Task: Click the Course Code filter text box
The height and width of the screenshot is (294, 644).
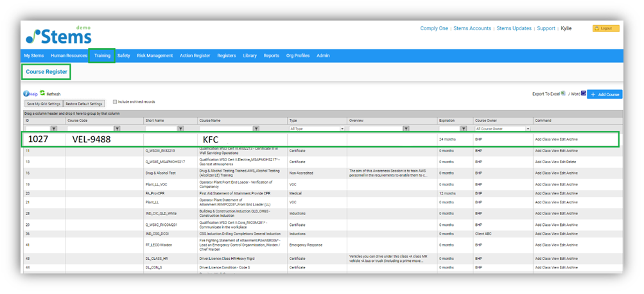Action: click(91, 128)
